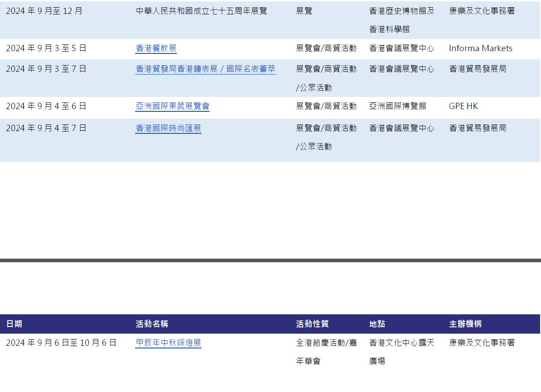Open the 亞洲國際果蔬展覽會 link
Image resolution: width=541 pixels, height=392 pixels.
click(x=172, y=106)
